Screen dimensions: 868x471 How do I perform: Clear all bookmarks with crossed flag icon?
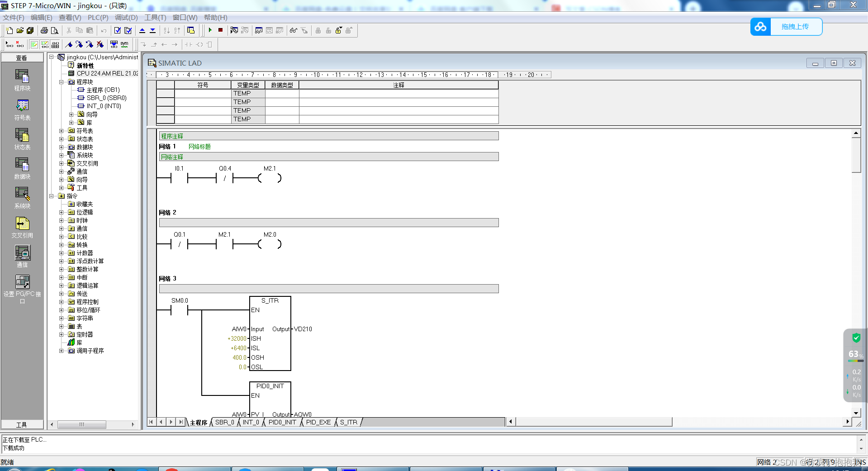click(x=100, y=44)
